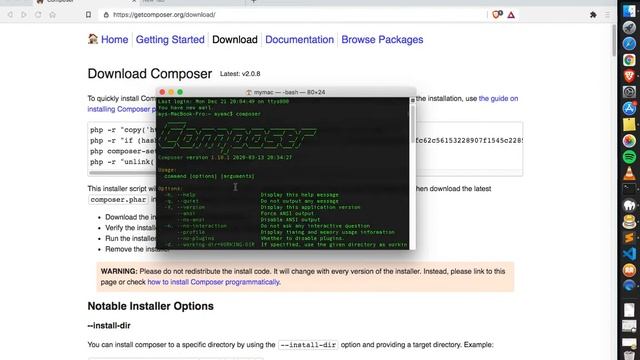Open the Brave Rewards triangle icon
The image size is (640, 360).
511,15
